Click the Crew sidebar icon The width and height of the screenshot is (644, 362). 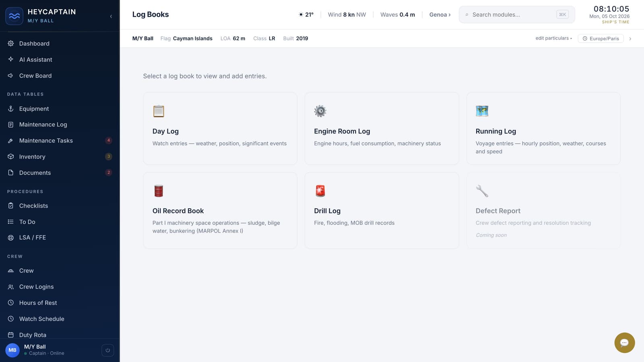pyautogui.click(x=11, y=271)
